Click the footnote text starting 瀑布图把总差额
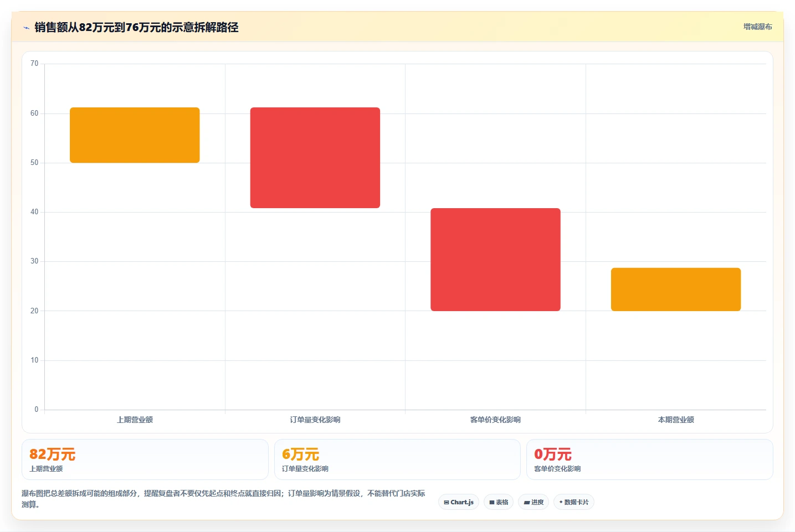 pos(224,499)
